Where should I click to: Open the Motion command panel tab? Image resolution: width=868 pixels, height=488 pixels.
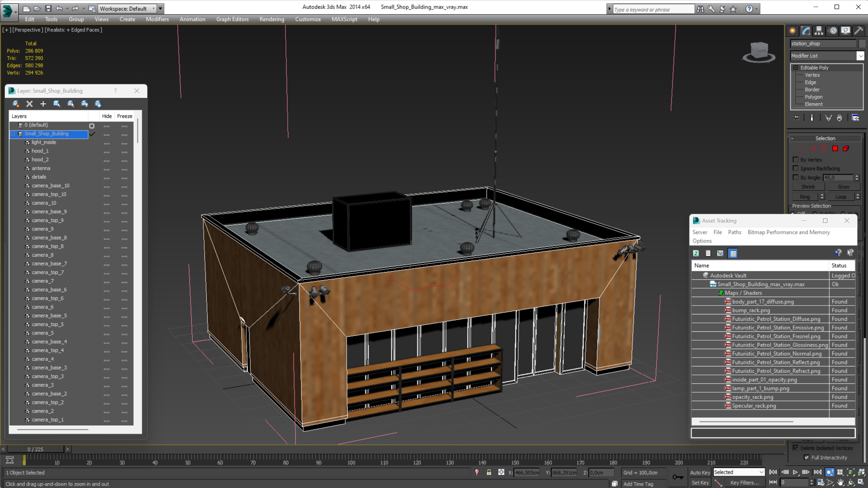tap(833, 31)
